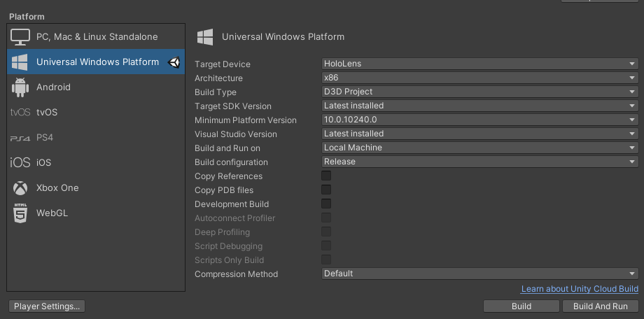Open Player Settings
This screenshot has height=319, width=644.
tap(47, 306)
